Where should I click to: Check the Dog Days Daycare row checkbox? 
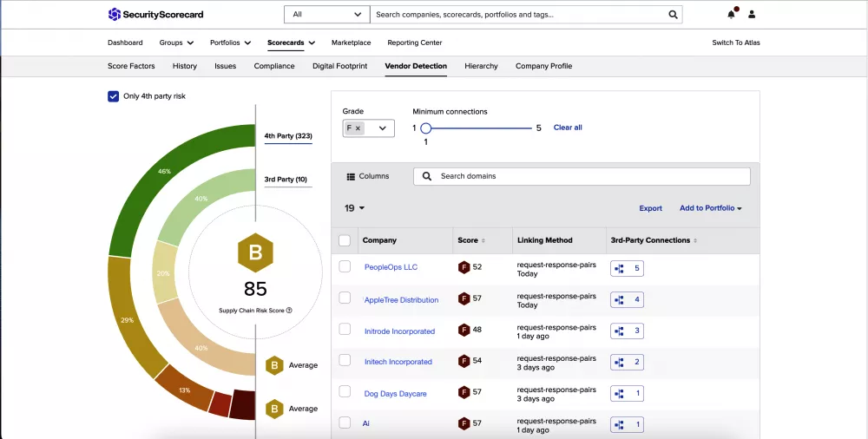pyautogui.click(x=345, y=391)
